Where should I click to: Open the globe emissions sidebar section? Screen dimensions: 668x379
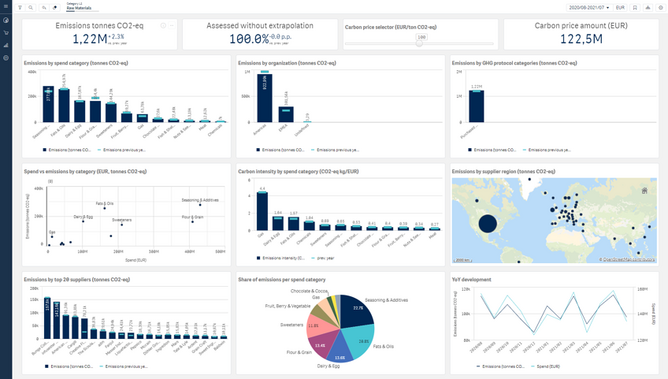[6, 20]
